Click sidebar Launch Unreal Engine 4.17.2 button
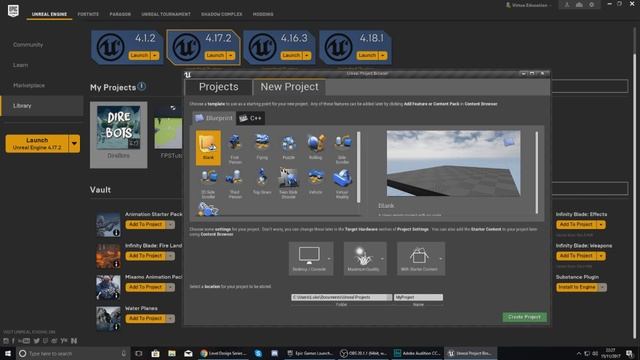Screen dimensions: 640x360 click(x=37, y=144)
